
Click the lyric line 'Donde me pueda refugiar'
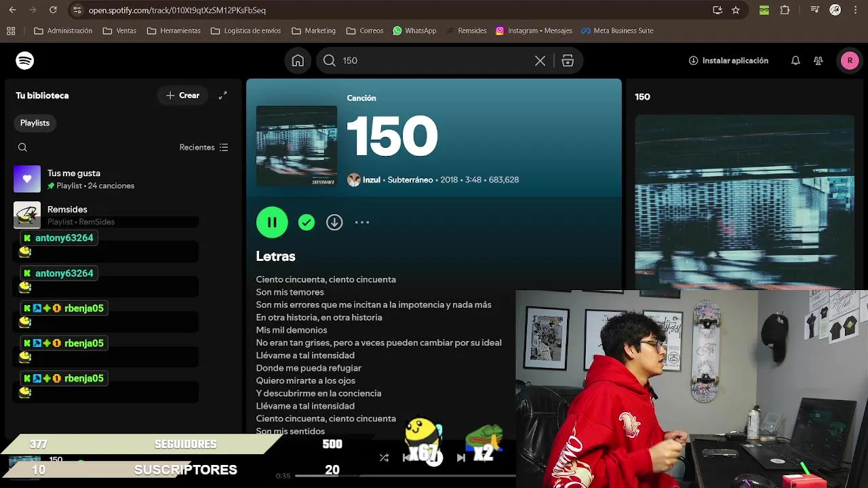(309, 368)
